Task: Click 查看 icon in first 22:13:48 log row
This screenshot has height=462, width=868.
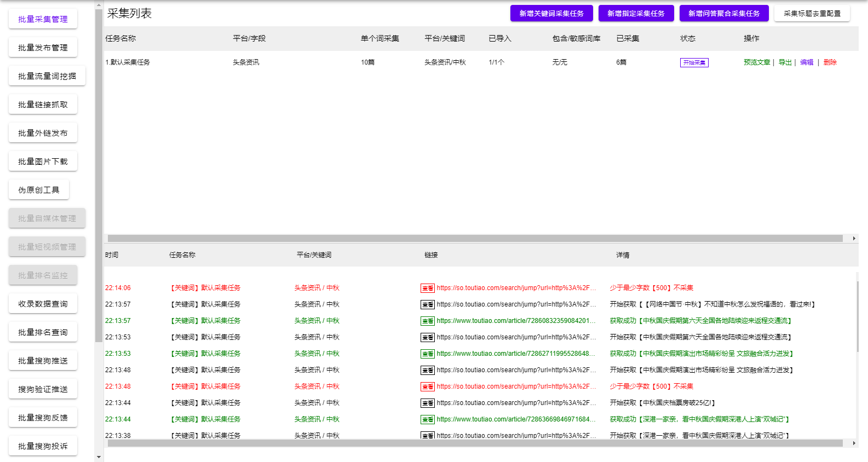Action: [428, 370]
